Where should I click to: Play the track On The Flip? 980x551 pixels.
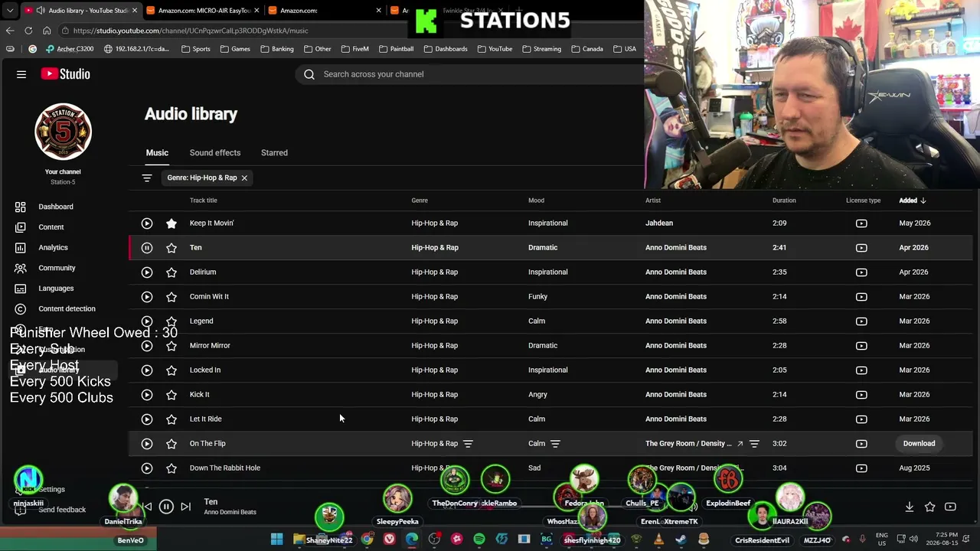coord(147,444)
